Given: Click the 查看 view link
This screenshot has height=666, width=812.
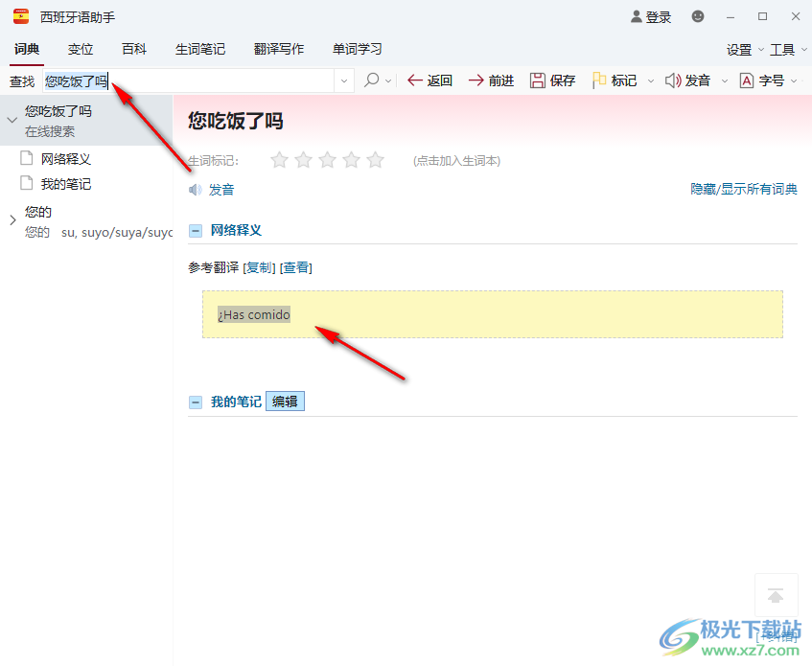Looking at the screenshot, I should [295, 267].
